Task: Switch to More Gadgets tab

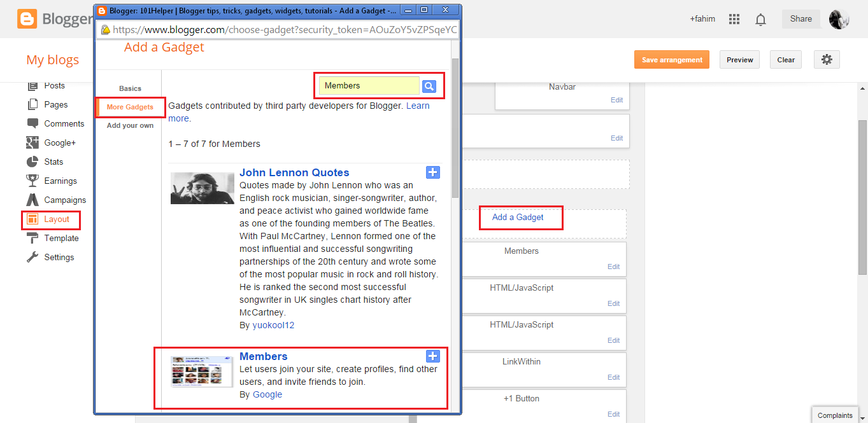Action: click(x=130, y=107)
